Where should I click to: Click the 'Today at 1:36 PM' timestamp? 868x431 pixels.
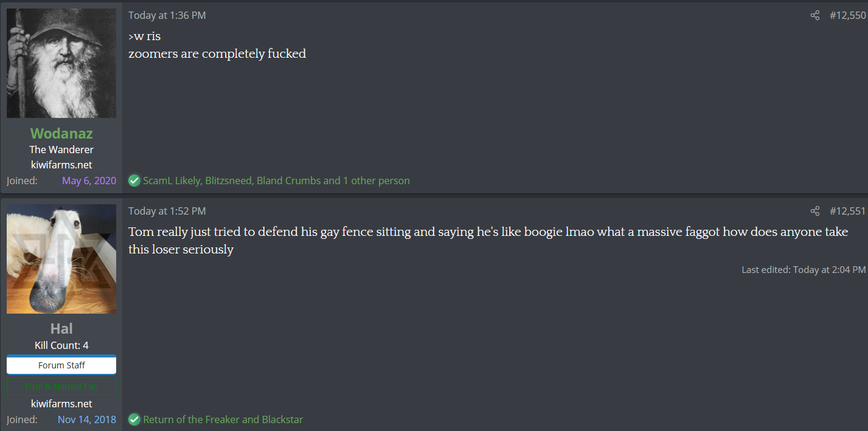167,15
